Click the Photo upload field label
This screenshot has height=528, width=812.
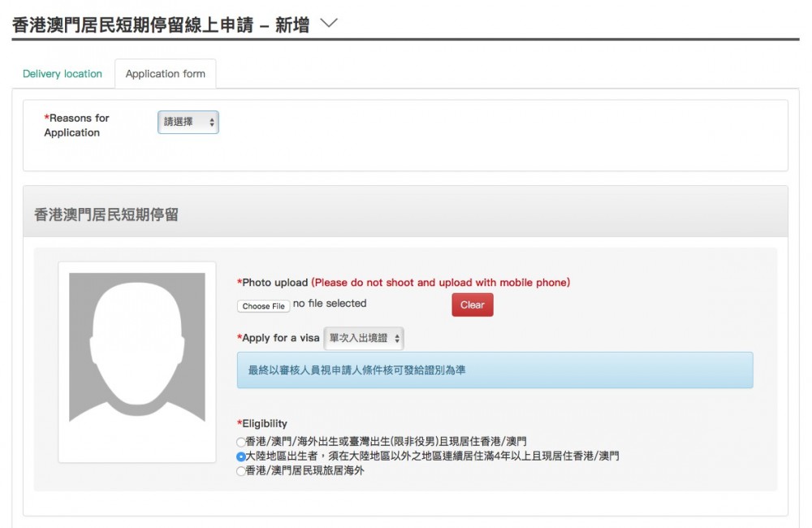pos(274,283)
